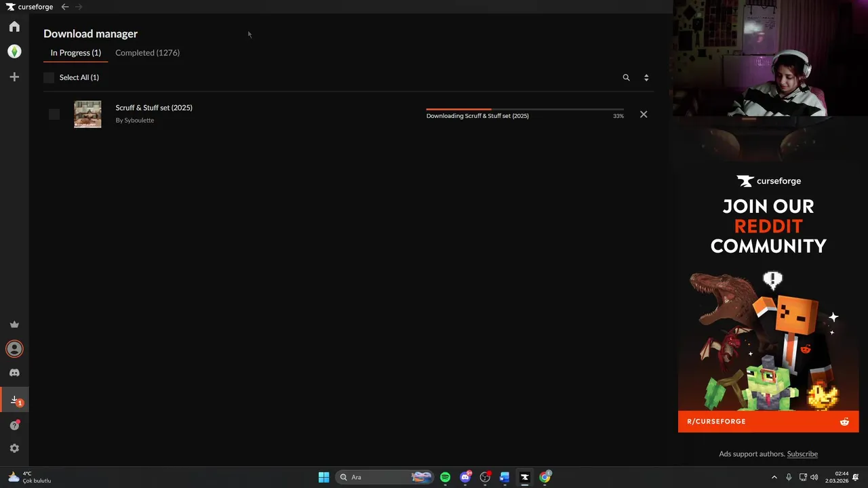868x488 pixels.
Task: Click the Subscribe link under the ad
Action: point(802,454)
